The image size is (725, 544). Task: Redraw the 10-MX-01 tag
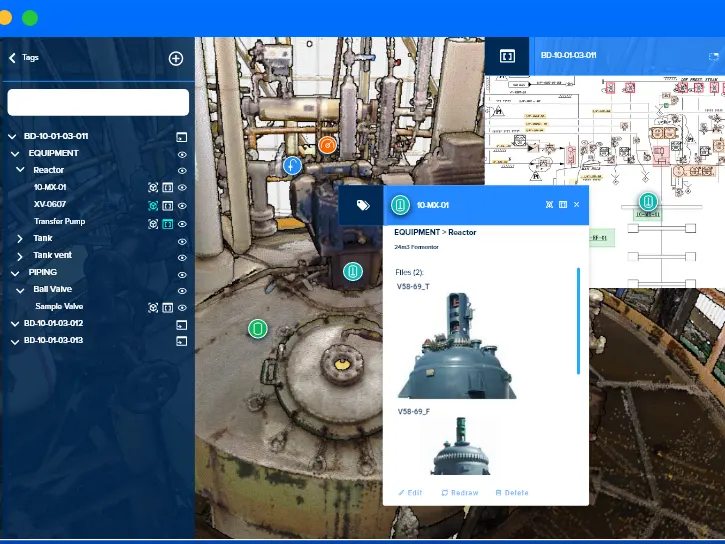(460, 493)
